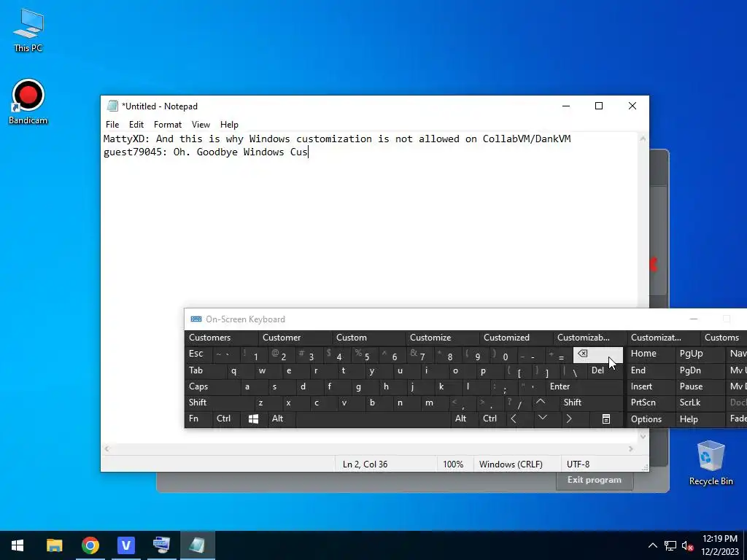The image size is (747, 560).
Task: Show hidden system tray icons
Action: [653, 545]
